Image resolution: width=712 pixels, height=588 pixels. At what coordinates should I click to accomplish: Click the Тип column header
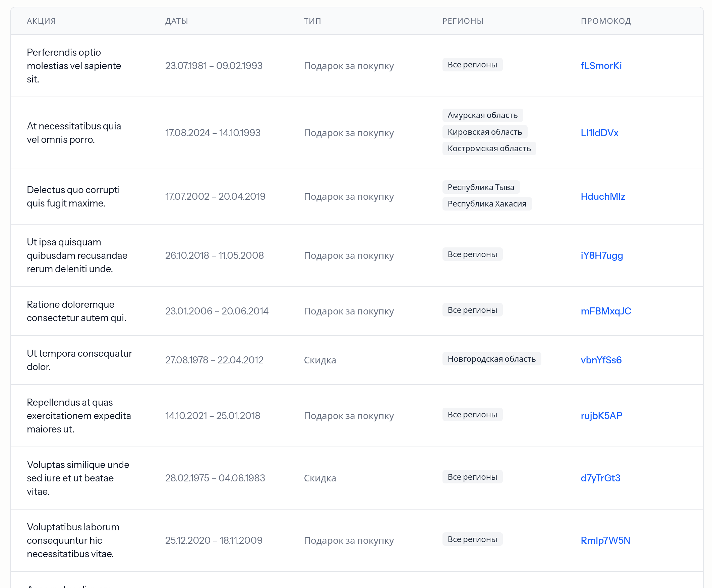point(312,21)
